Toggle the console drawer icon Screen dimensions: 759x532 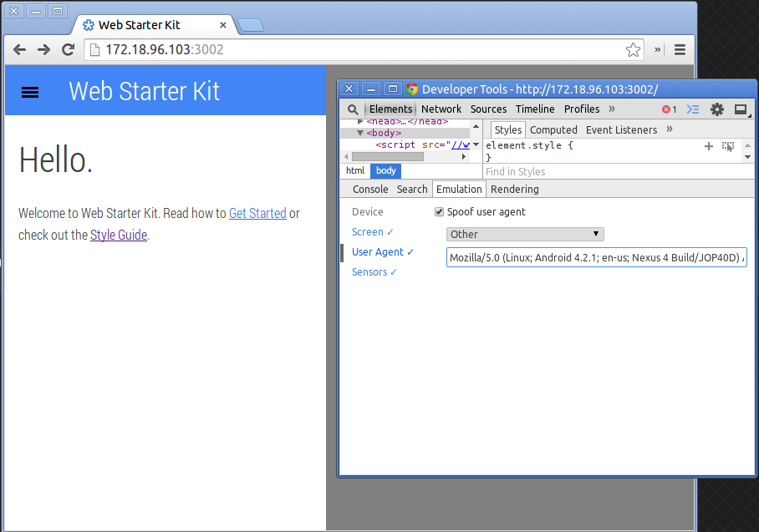point(693,109)
